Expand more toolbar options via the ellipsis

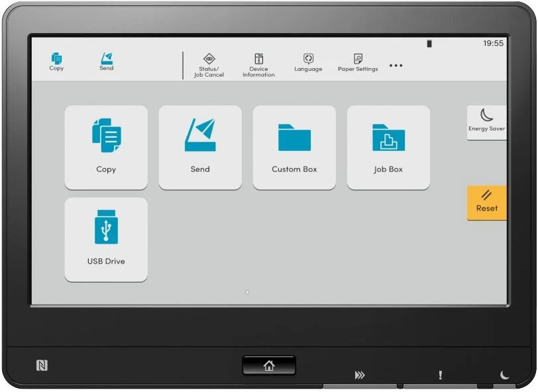click(x=396, y=66)
